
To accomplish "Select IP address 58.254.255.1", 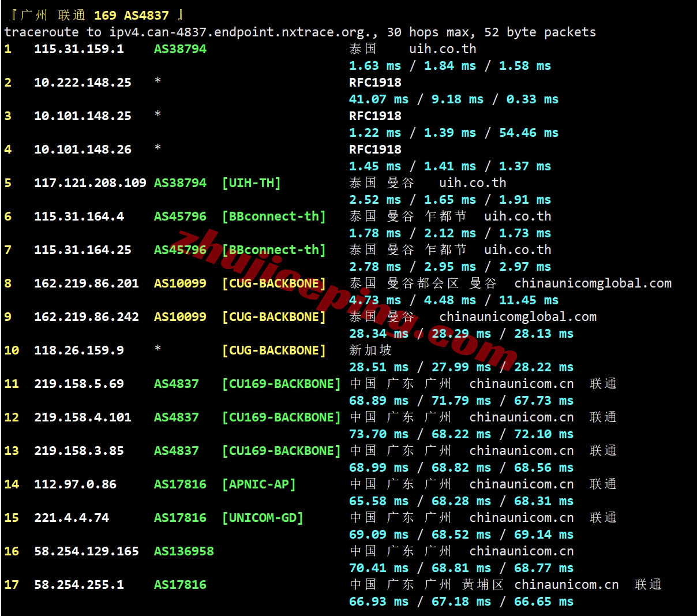I will pos(79,584).
